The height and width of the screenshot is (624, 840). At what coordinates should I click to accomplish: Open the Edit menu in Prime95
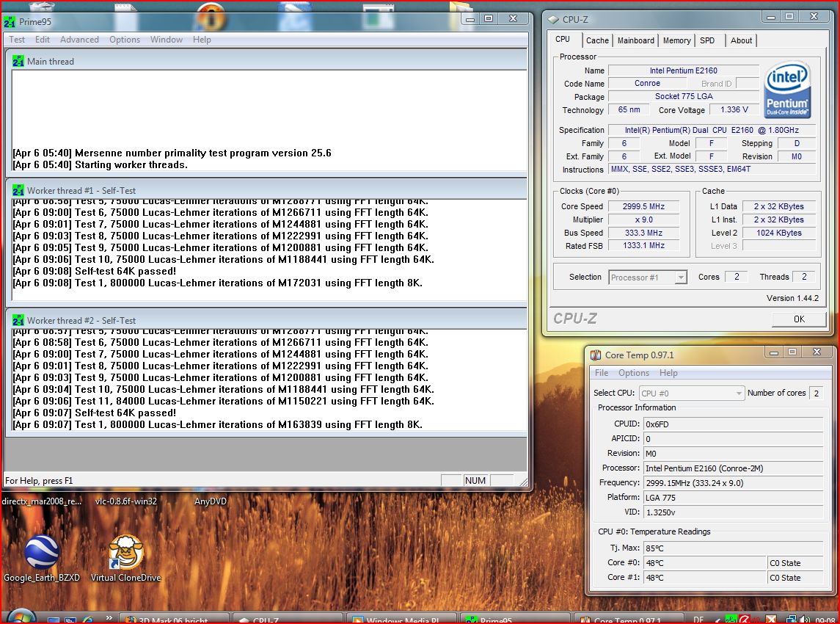pyautogui.click(x=43, y=40)
